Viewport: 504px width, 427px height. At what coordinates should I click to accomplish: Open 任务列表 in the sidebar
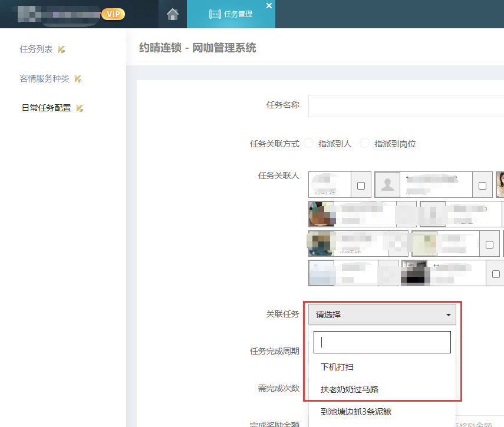[x=36, y=49]
